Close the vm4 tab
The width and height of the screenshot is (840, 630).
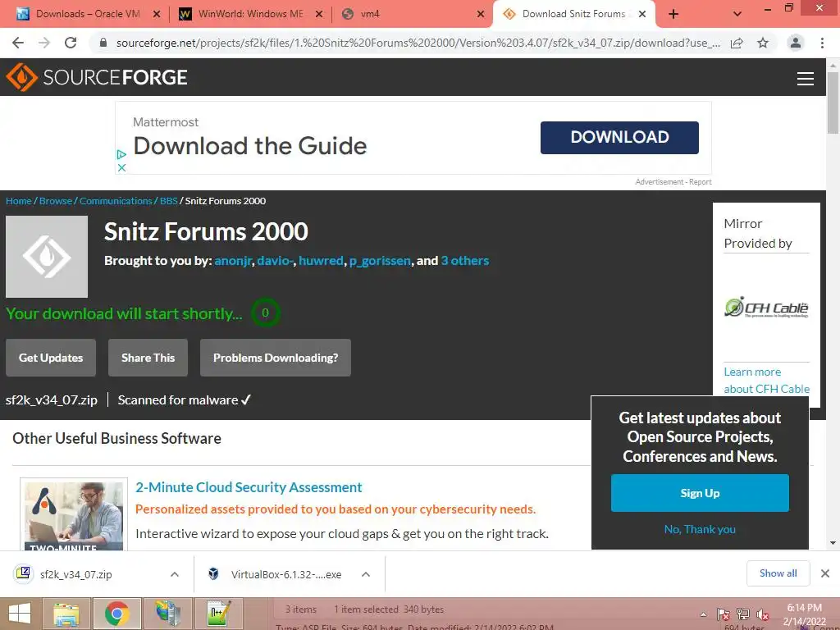(x=481, y=15)
